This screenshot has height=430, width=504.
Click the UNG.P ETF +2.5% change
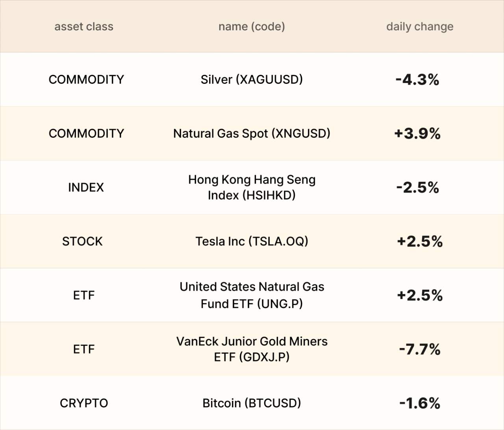[x=420, y=296]
